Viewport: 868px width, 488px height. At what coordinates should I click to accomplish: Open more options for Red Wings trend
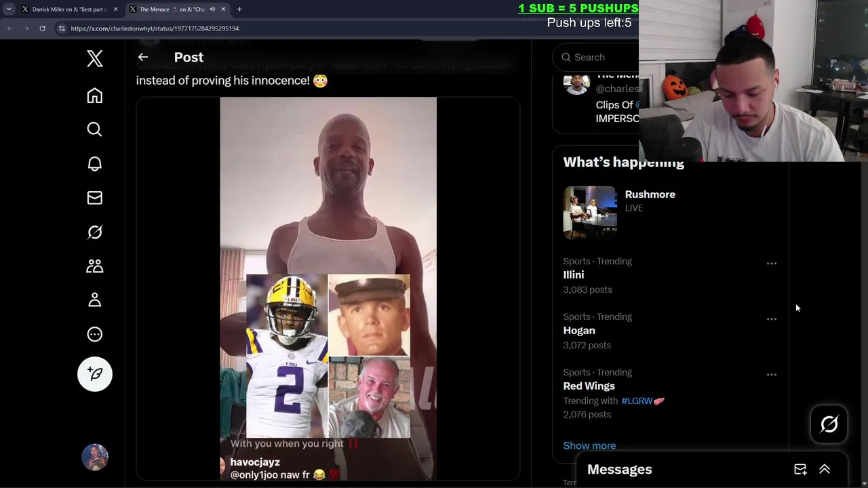coord(772,375)
